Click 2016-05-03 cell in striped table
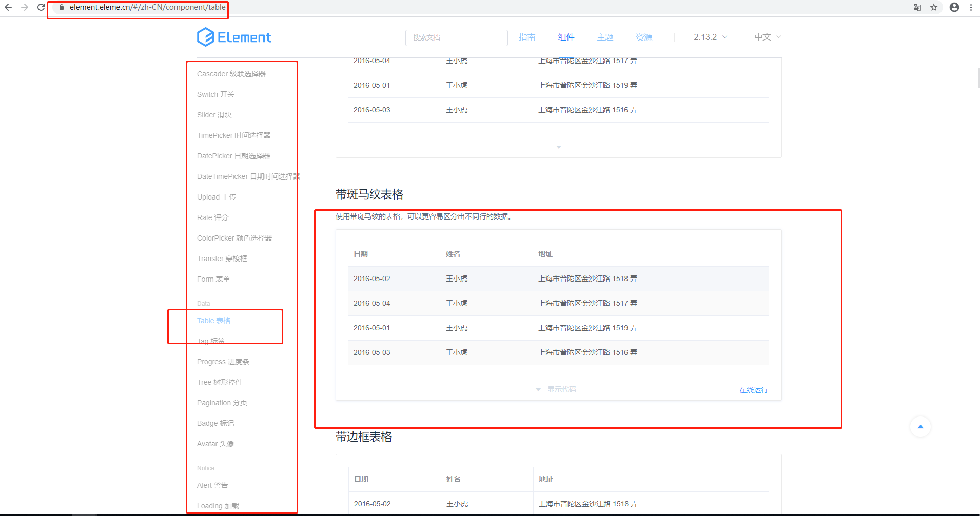Screen dimensions: 980x516 372,352
